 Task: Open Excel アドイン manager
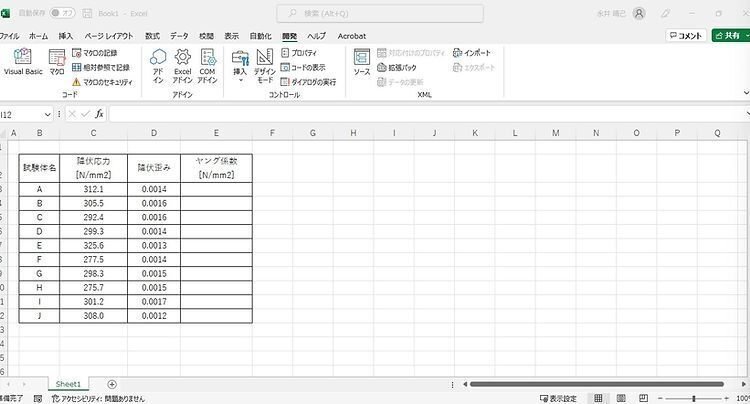(182, 66)
